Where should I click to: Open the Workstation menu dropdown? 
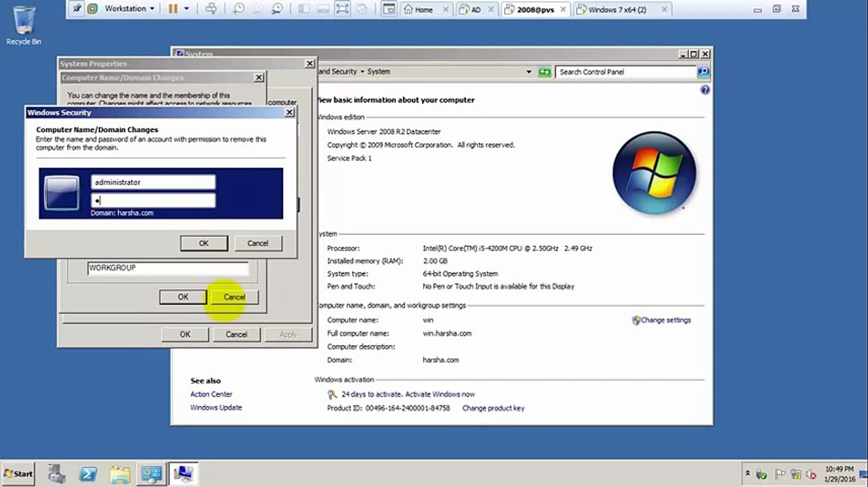tap(128, 9)
